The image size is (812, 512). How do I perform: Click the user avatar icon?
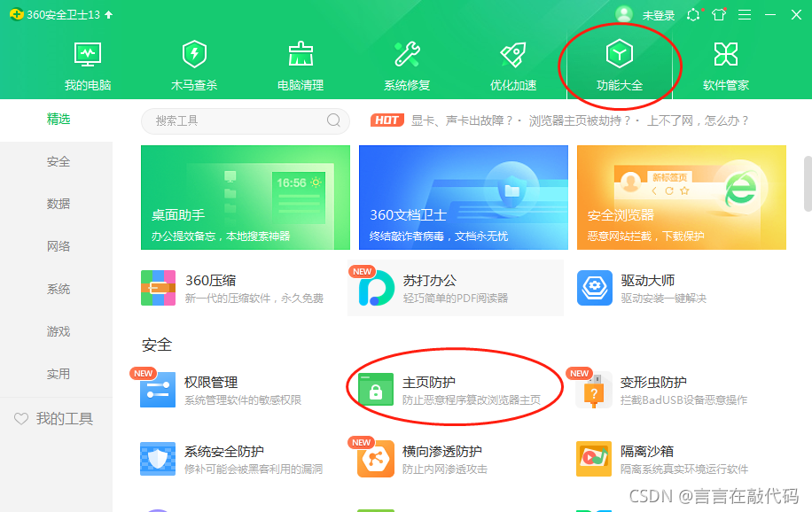pos(624,14)
